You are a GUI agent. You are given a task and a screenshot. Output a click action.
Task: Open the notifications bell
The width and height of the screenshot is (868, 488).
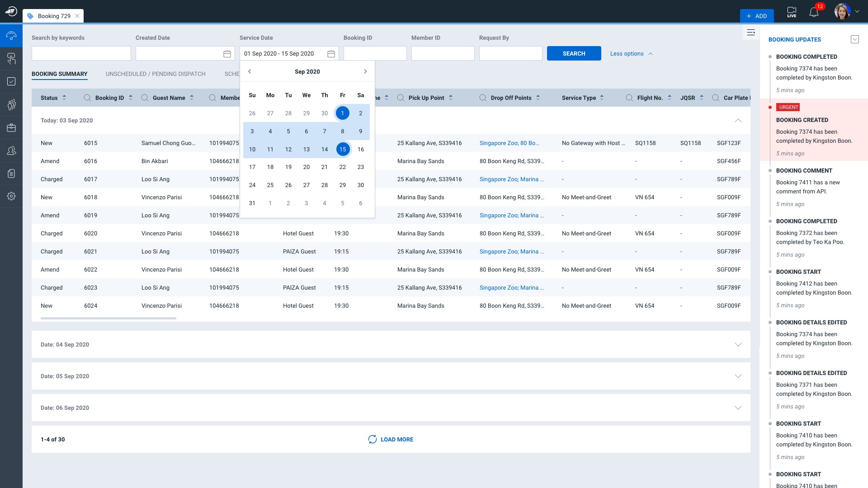(814, 12)
